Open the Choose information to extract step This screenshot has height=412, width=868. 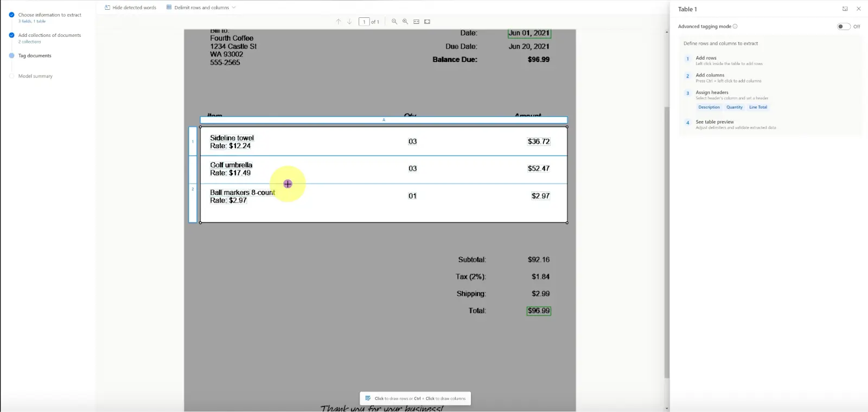pos(49,15)
